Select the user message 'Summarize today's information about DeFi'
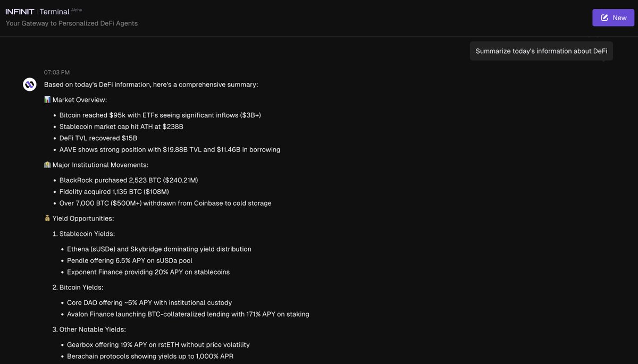The height and width of the screenshot is (364, 638). (541, 51)
